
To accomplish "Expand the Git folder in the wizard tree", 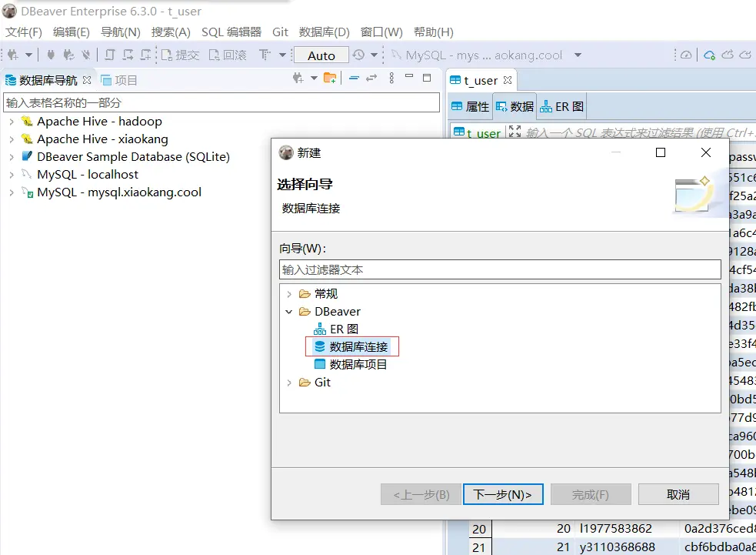I will pos(289,383).
